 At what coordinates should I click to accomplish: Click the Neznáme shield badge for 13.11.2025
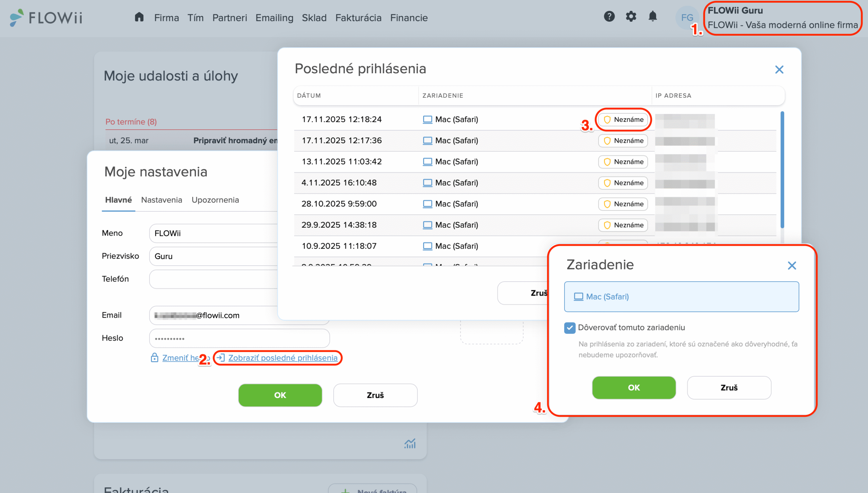pos(623,162)
